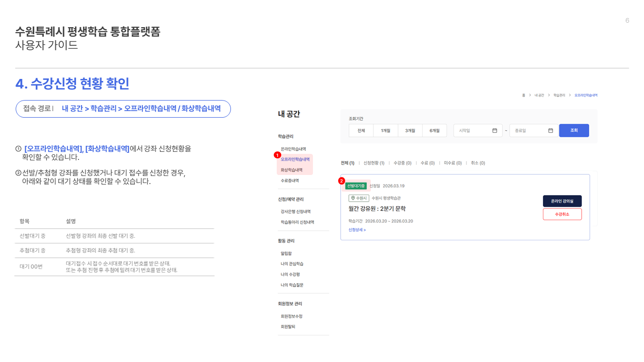Screen dimensions: 644x362
Task: Select the 전체 period filter
Action: tap(361, 131)
